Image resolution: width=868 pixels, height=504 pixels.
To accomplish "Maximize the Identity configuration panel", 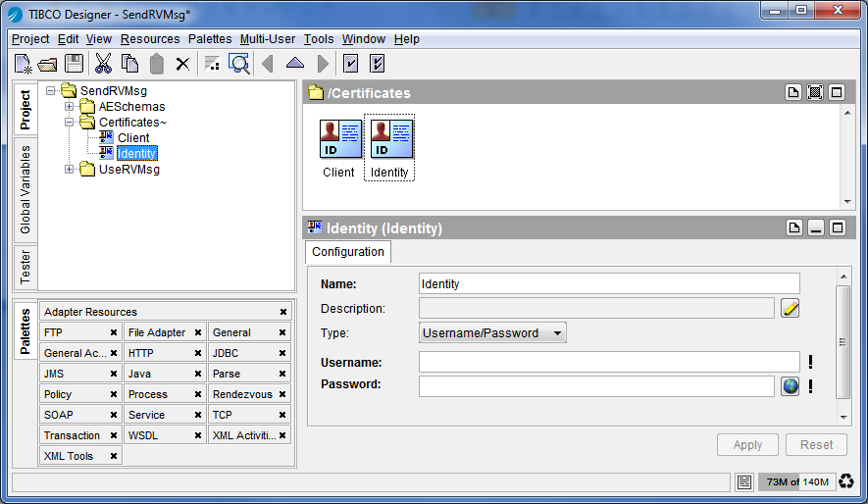I will (x=838, y=227).
